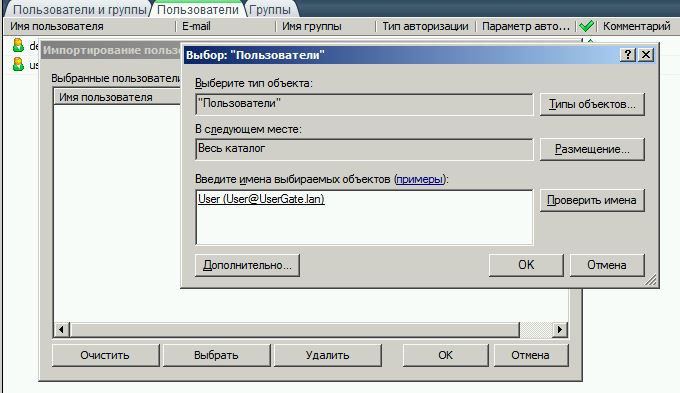This screenshot has height=393, width=680.
Task: Click the object type field "Пользователи"
Action: click(364, 105)
